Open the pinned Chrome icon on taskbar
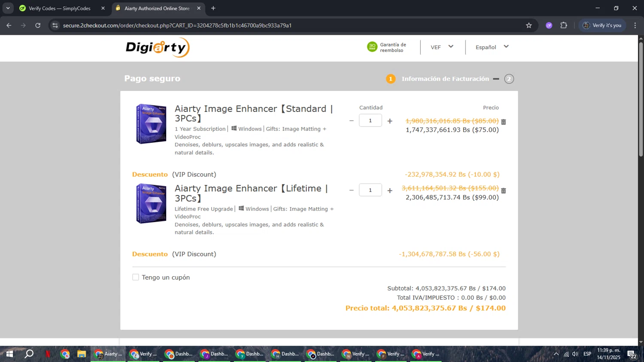Screen dimensions: 644x362 click(65, 354)
